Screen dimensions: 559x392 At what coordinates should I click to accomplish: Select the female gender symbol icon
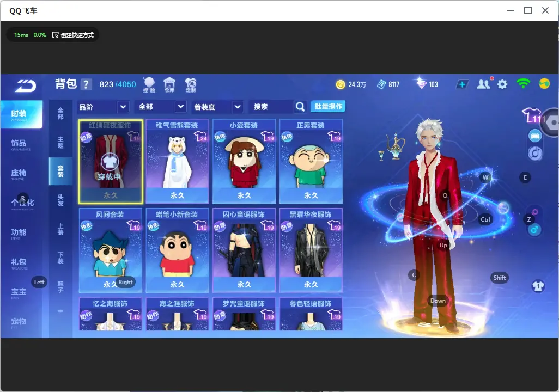coord(535,212)
